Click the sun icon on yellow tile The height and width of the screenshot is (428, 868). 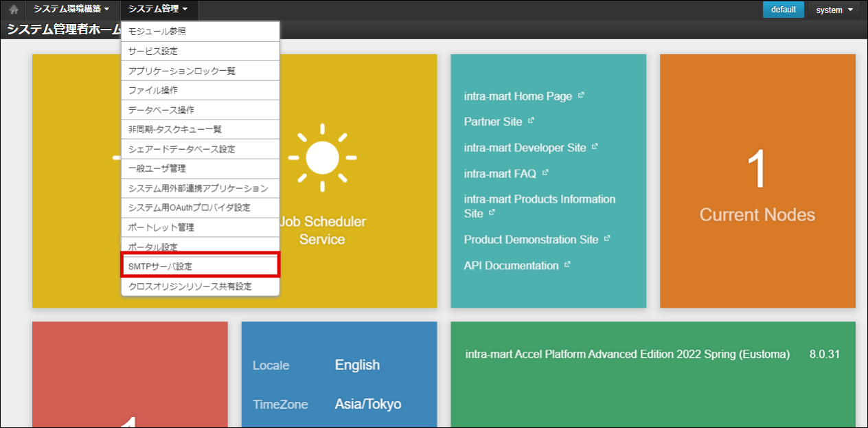point(322,157)
